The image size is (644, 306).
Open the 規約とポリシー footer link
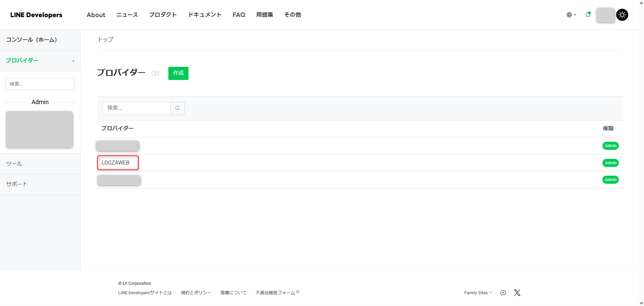click(196, 293)
